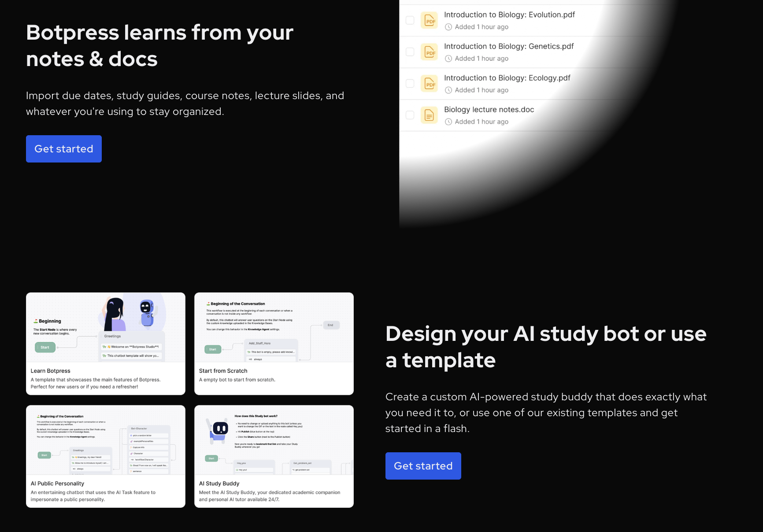This screenshot has width=763, height=532.
Task: Click the Biology lecture notes.doc filename
Action: [x=489, y=110]
